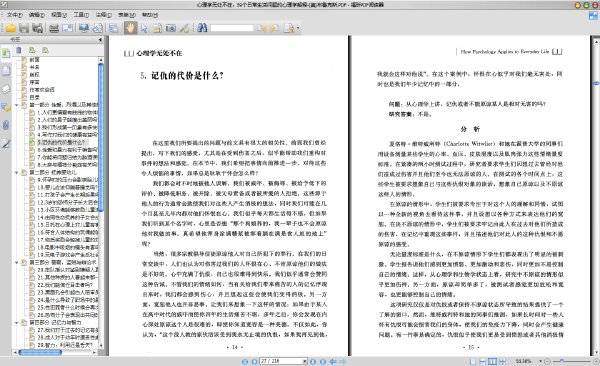Go to the next page using the status bar
Screen dimensions: 600x366
[x=313, y=361]
